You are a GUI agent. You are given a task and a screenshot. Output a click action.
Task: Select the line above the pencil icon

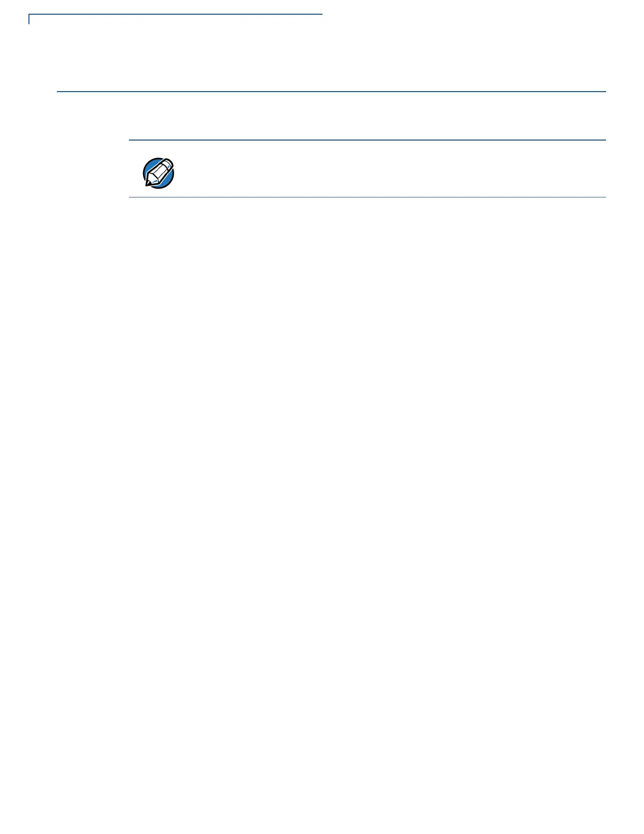[367, 140]
